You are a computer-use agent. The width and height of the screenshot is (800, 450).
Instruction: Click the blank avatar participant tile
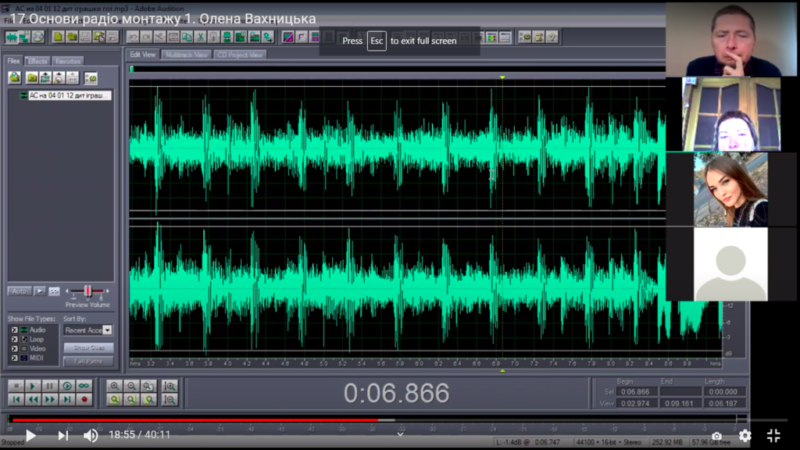coord(731,264)
